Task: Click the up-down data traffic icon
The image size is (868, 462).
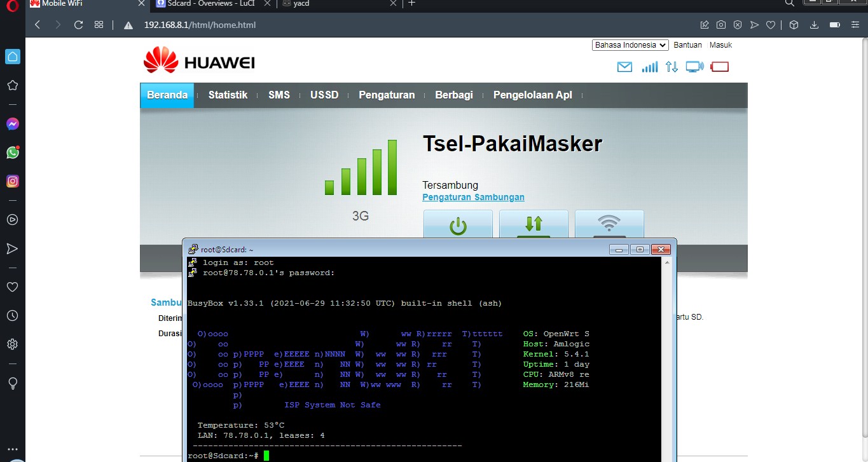Action: (x=672, y=67)
